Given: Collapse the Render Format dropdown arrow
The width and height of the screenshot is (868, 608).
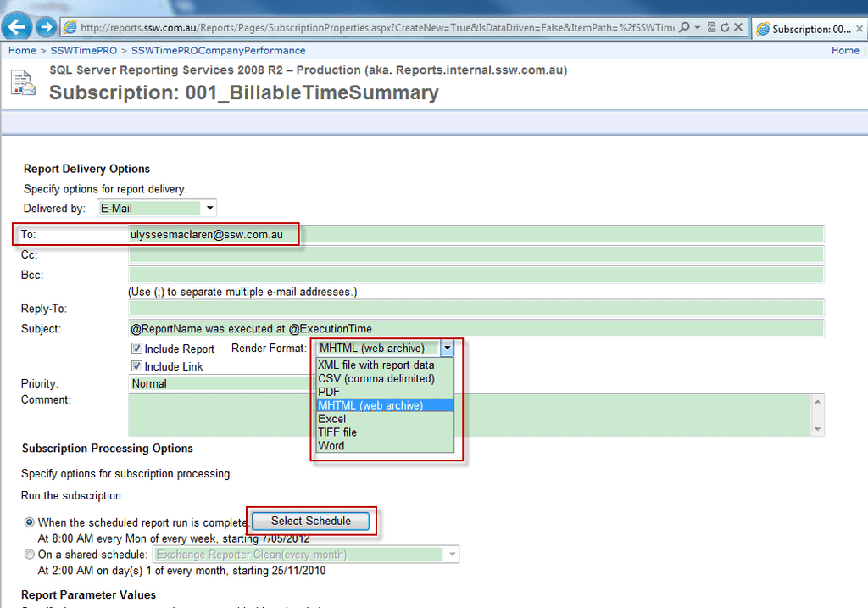Looking at the screenshot, I should coord(447,348).
